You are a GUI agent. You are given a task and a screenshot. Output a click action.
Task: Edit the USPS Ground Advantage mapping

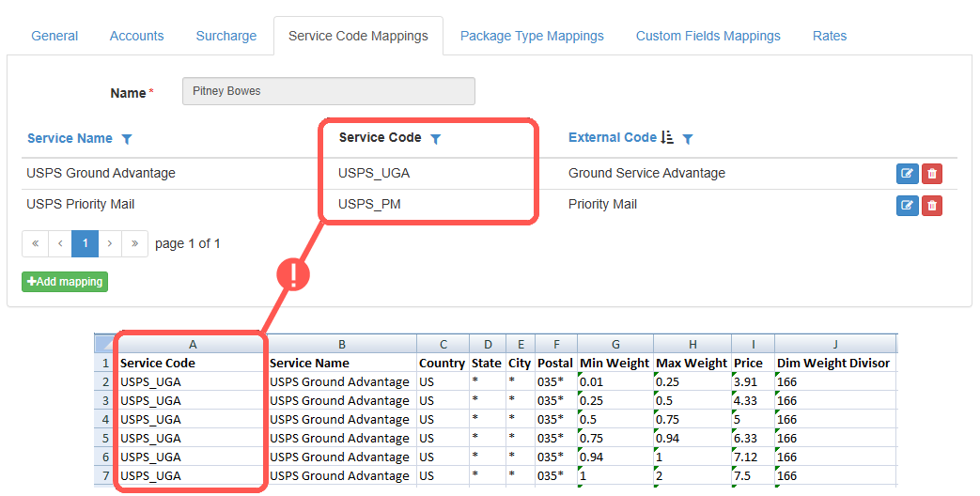(907, 174)
